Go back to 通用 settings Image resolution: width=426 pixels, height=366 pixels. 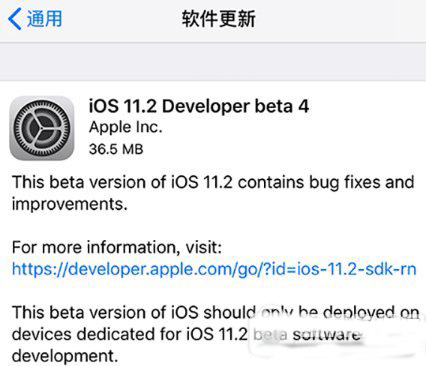pyautogui.click(x=35, y=19)
